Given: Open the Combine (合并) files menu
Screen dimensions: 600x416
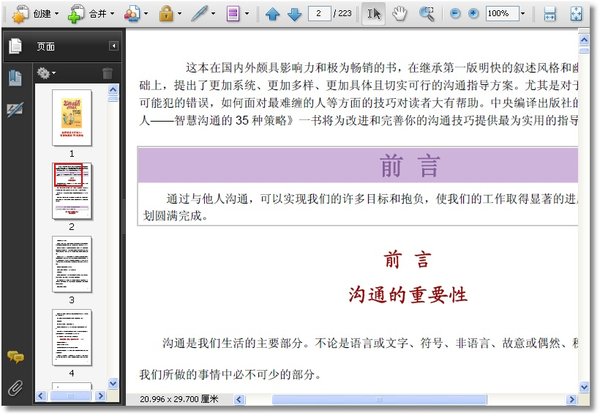Looking at the screenshot, I should tap(91, 14).
